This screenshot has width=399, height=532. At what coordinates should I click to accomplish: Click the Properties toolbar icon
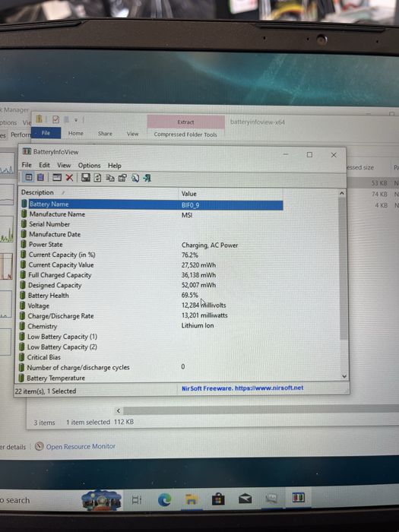(122, 178)
